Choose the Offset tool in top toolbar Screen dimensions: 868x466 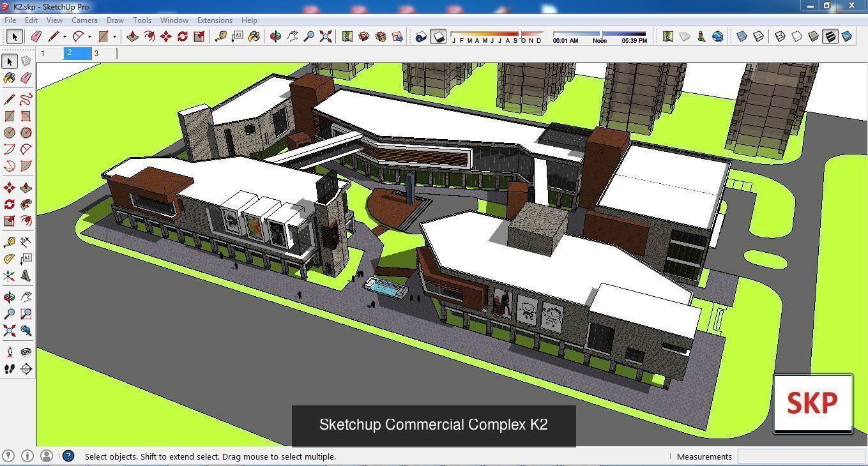coord(149,36)
